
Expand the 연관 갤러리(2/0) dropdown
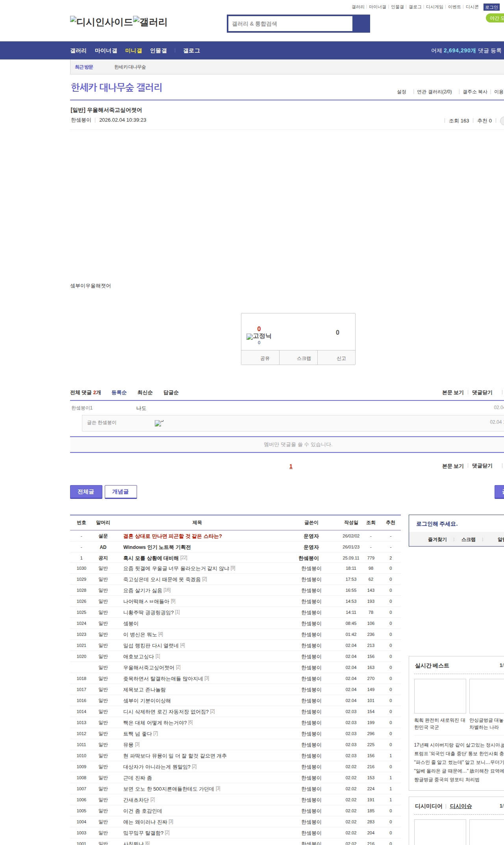(434, 92)
